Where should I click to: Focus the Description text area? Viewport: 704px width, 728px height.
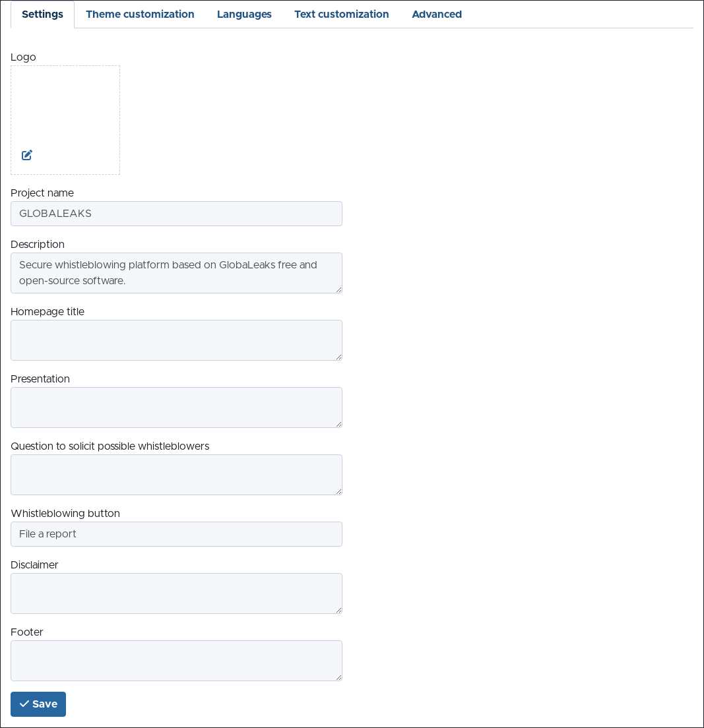176,273
